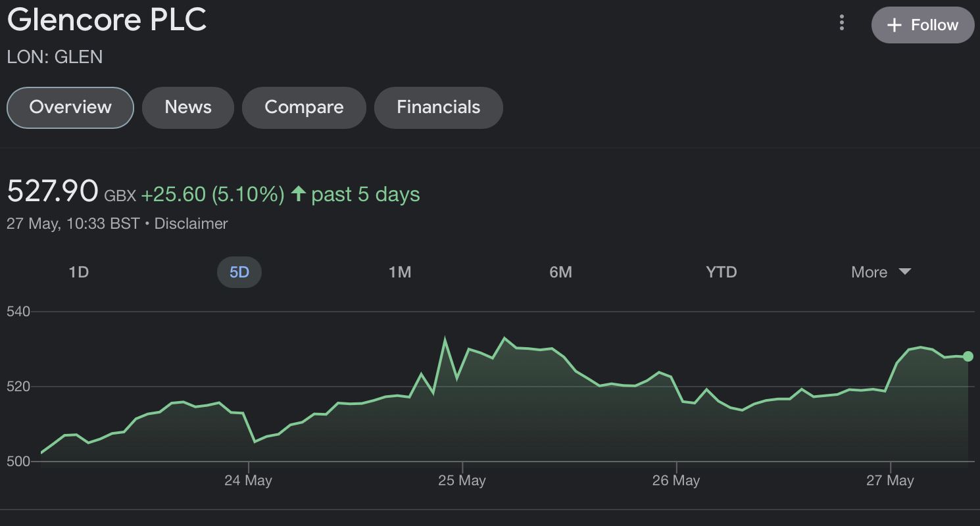Viewport: 980px width, 526px height.
Task: Switch chart to 1M range
Action: pyautogui.click(x=400, y=272)
